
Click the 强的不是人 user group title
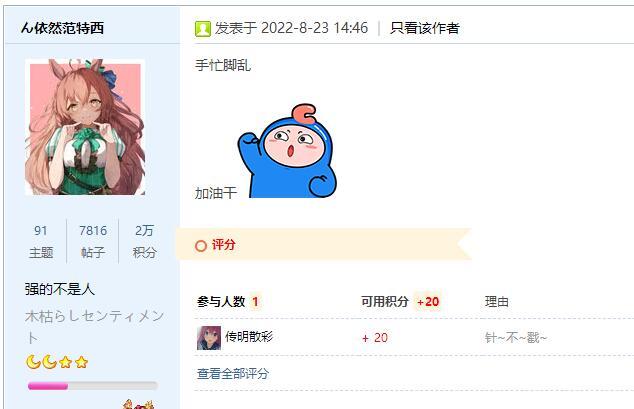[60, 289]
